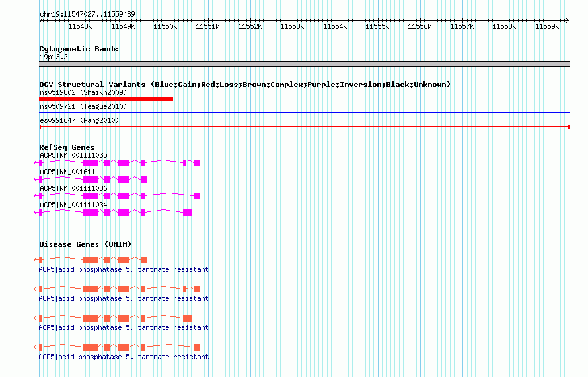Click the Disease Genes (OMIM) track title
The height and width of the screenshot is (377, 588).
point(85,244)
